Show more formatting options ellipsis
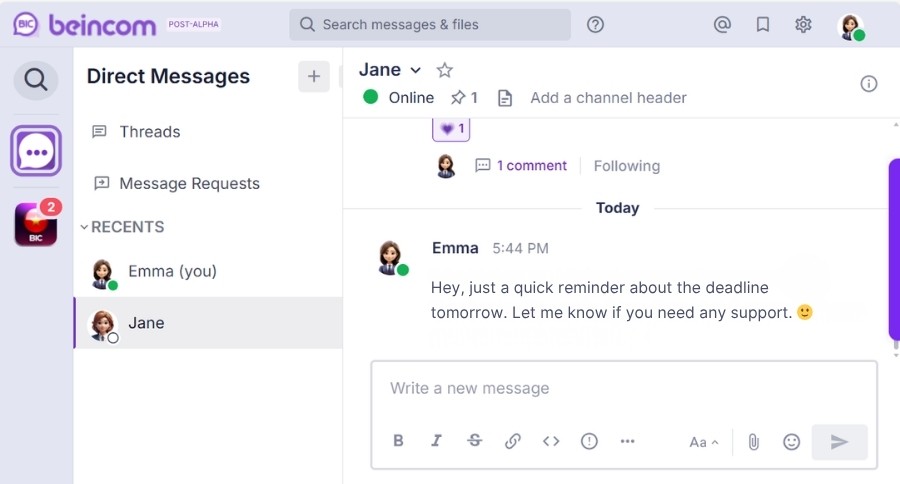 pos(627,441)
